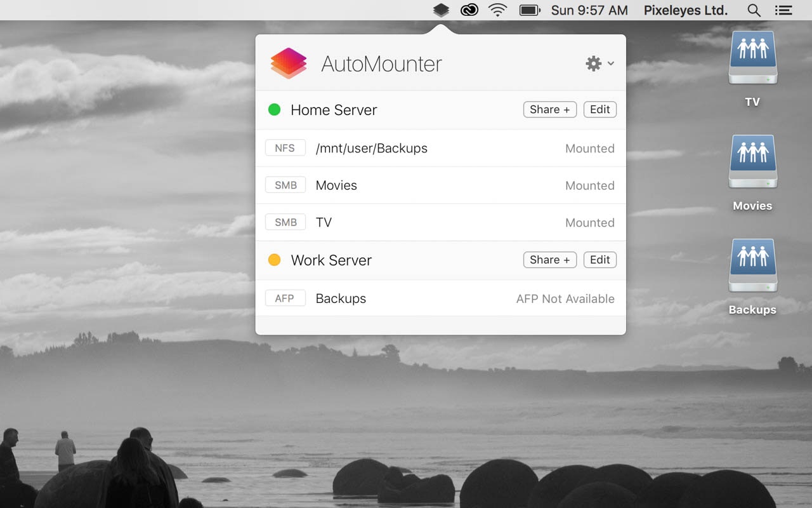Click the yellow status dot for Work Server
812x508 pixels.
(x=275, y=260)
